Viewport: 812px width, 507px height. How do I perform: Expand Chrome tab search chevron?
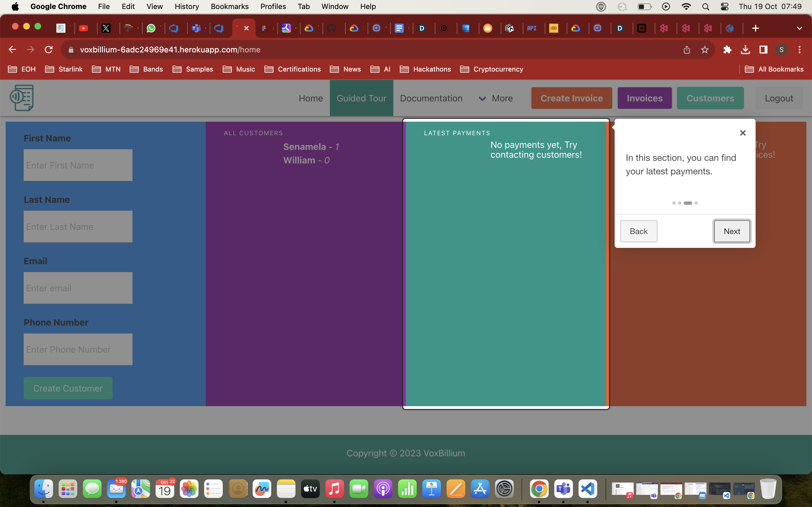tap(799, 28)
